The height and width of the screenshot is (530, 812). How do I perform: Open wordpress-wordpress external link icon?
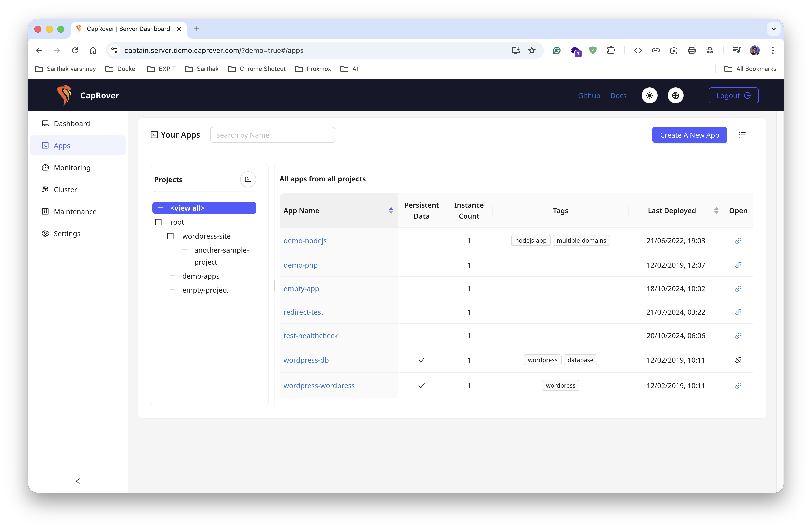tap(738, 386)
